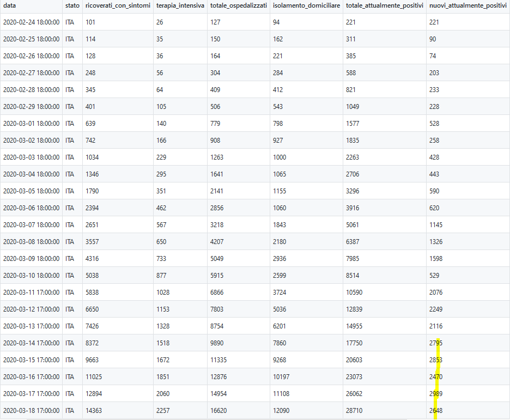Click the 'isolamento_domiciliare' column header
Viewport: 510px width, 420px height.
(x=306, y=5)
